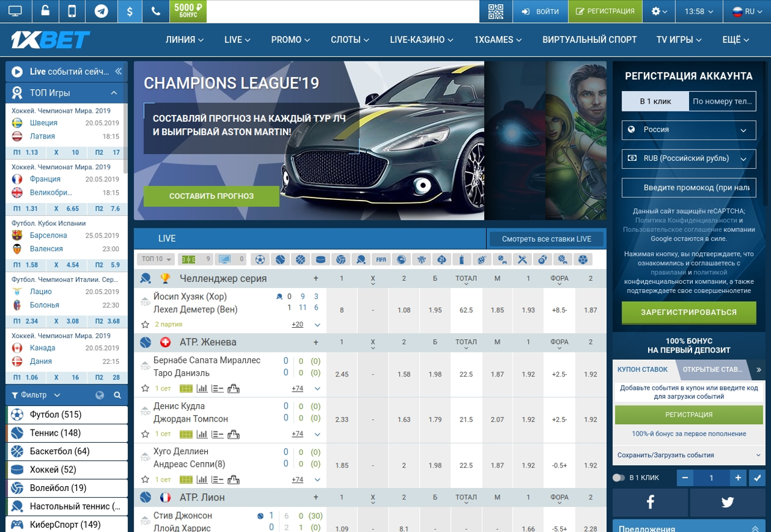Open the Россия country dropdown
This screenshot has height=532, width=771.
point(689,130)
